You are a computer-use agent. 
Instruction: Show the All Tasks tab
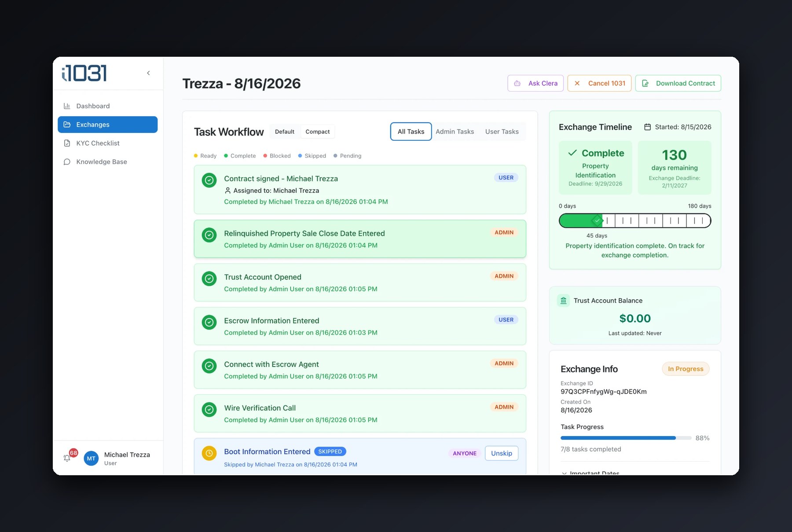coord(411,132)
